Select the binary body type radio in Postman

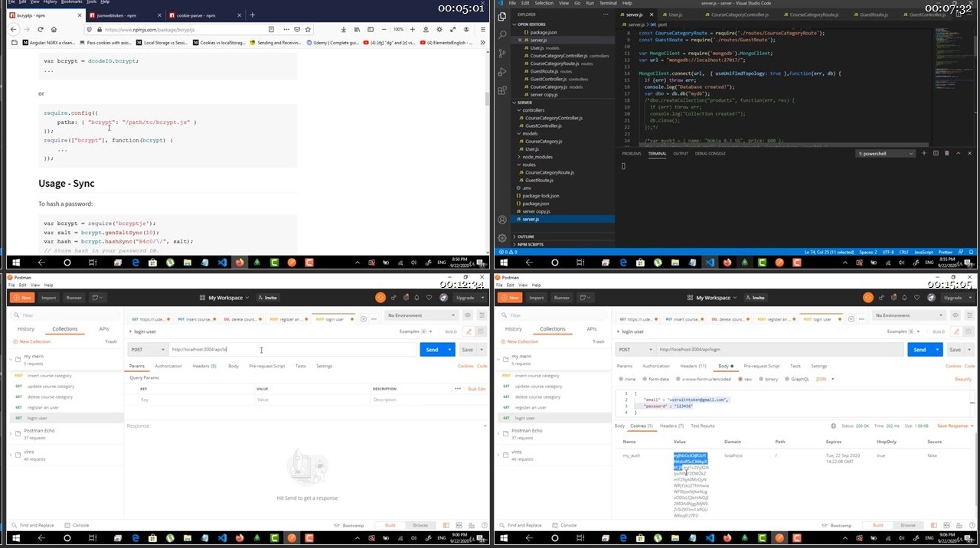[x=760, y=379]
